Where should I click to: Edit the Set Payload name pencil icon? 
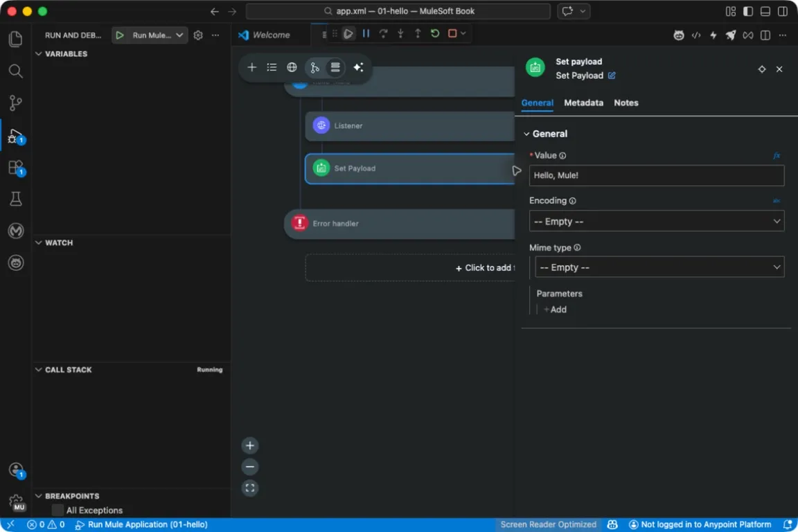(612, 76)
